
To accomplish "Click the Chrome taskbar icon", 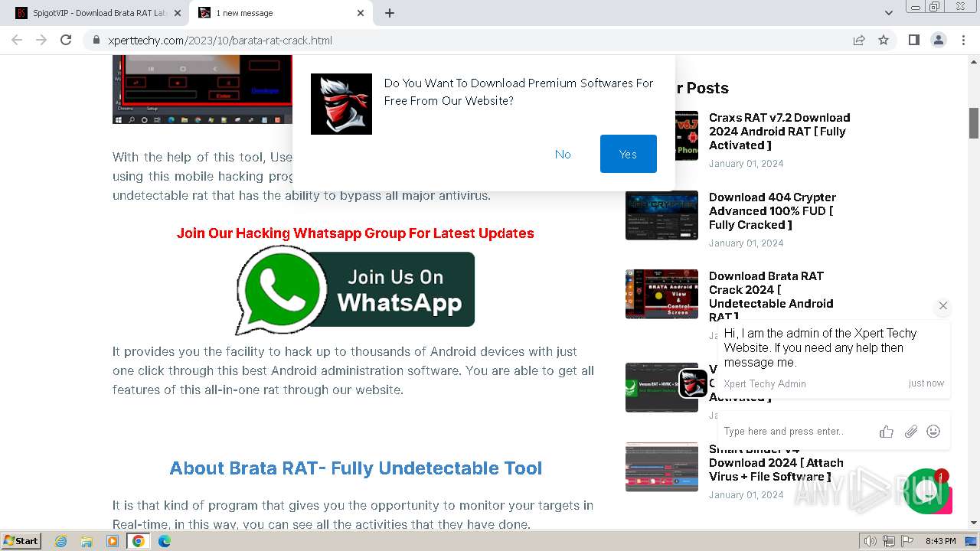I will [x=139, y=541].
